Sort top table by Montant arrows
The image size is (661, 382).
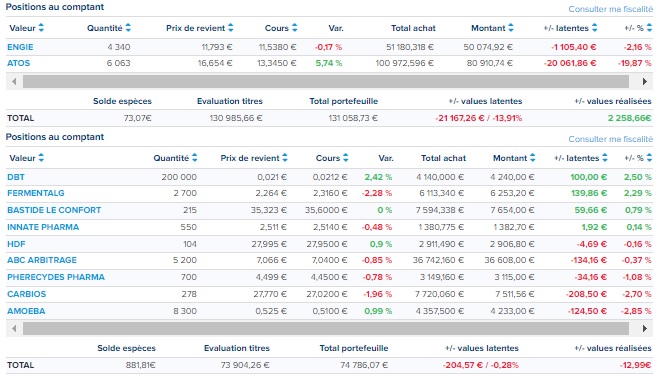click(x=511, y=28)
